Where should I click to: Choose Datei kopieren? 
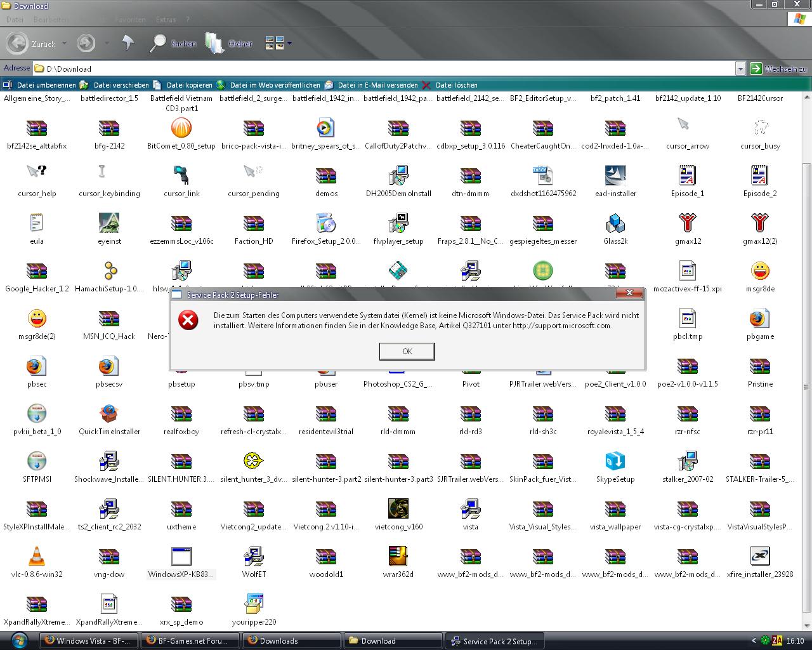click(x=183, y=85)
